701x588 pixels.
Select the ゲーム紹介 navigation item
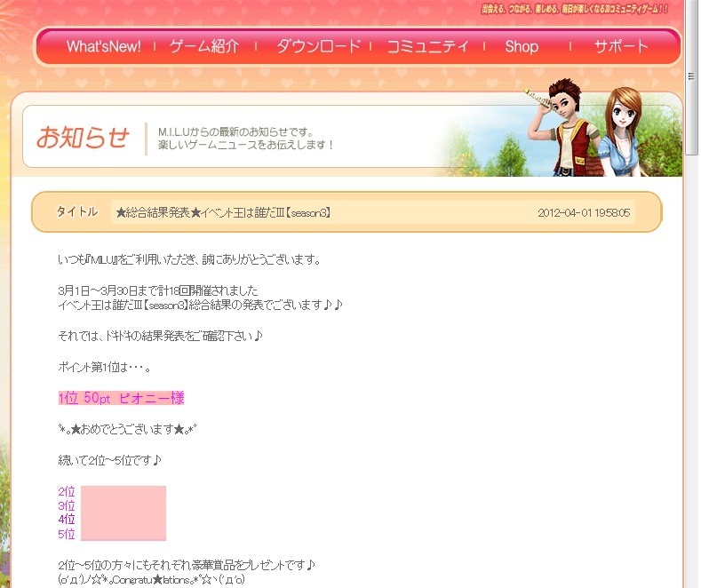pos(204,46)
